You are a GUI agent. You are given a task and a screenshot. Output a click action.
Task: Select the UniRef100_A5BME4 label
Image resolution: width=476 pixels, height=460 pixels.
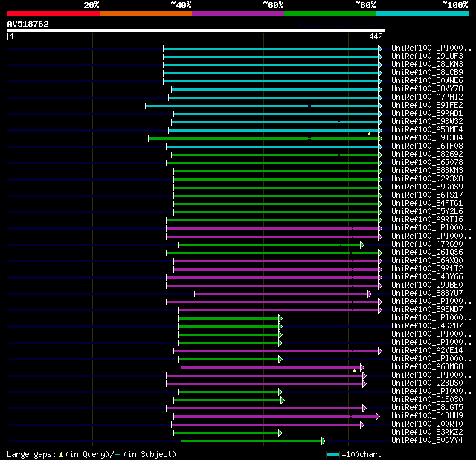coord(427,130)
